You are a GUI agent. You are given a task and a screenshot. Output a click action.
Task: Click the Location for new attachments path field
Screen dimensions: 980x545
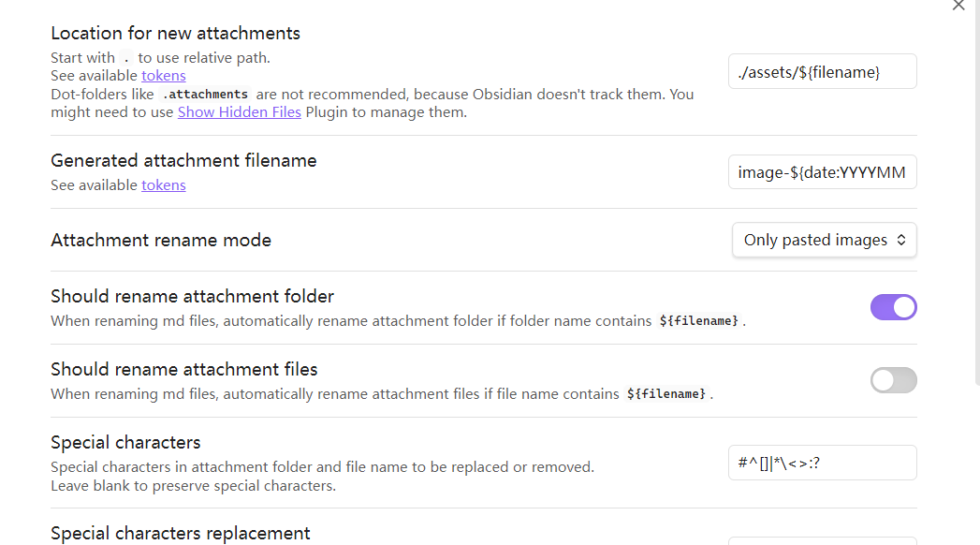pos(822,71)
